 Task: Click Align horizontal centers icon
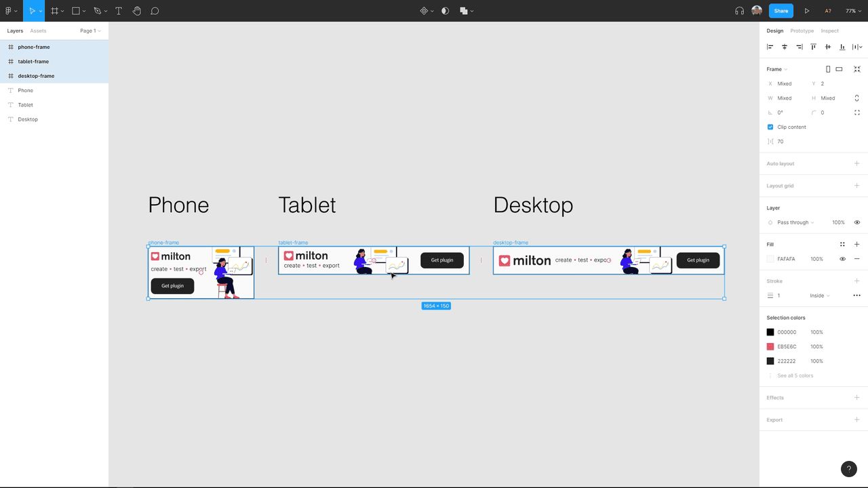785,47
